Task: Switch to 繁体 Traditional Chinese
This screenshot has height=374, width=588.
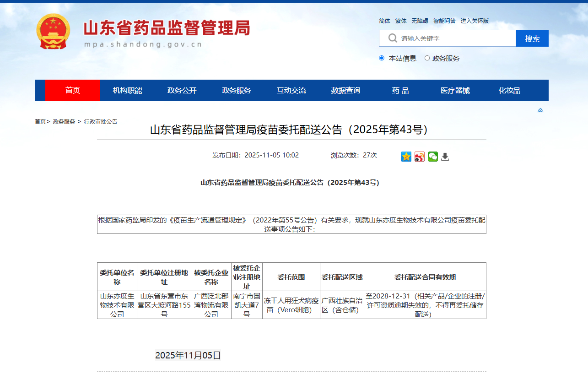Action: [x=401, y=21]
